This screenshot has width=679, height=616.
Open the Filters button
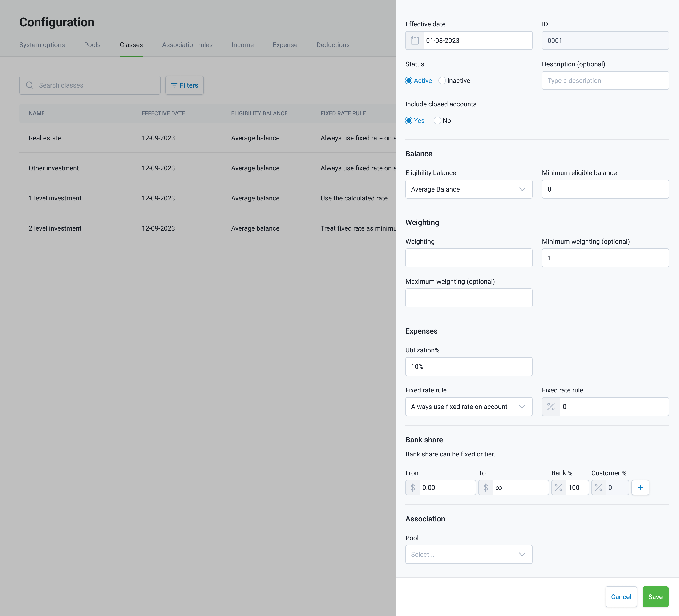click(x=185, y=85)
